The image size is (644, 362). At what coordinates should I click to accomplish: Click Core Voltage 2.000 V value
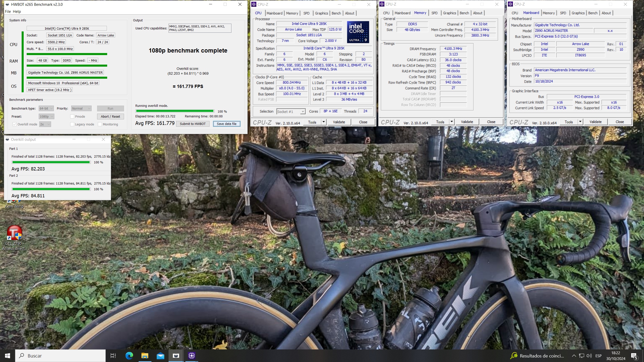[331, 41]
